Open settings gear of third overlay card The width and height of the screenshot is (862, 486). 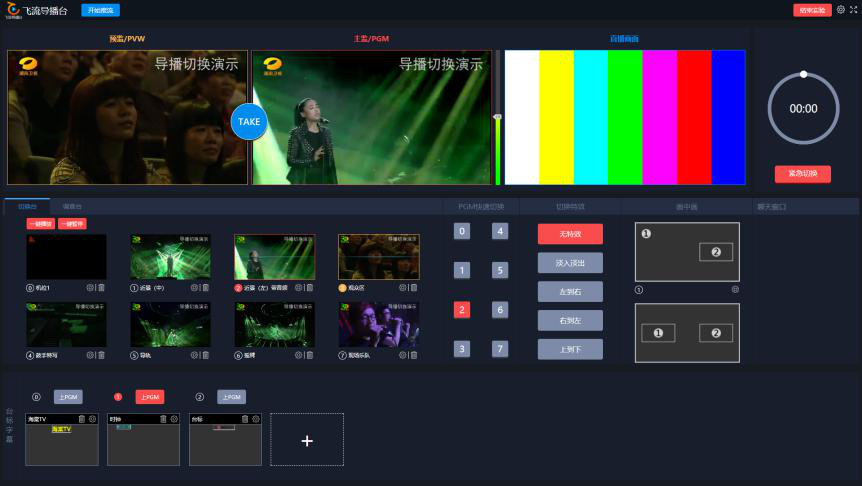[256, 419]
